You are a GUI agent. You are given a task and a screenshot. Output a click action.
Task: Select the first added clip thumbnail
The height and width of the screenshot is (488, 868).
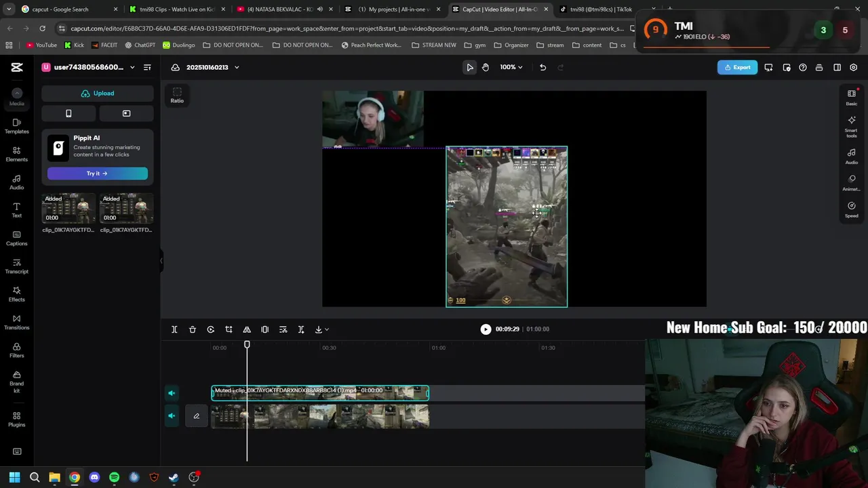click(68, 209)
